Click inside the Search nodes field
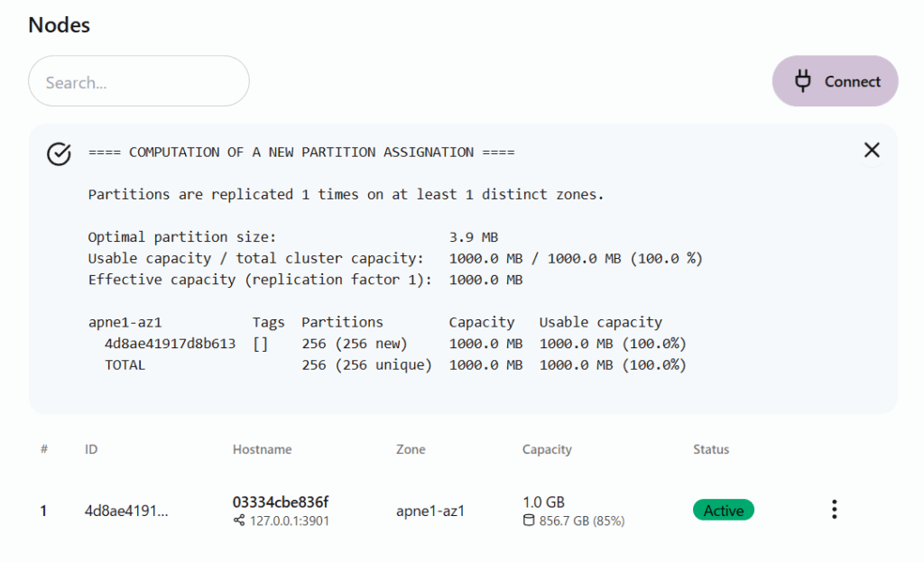The width and height of the screenshot is (924, 562). [x=139, y=82]
